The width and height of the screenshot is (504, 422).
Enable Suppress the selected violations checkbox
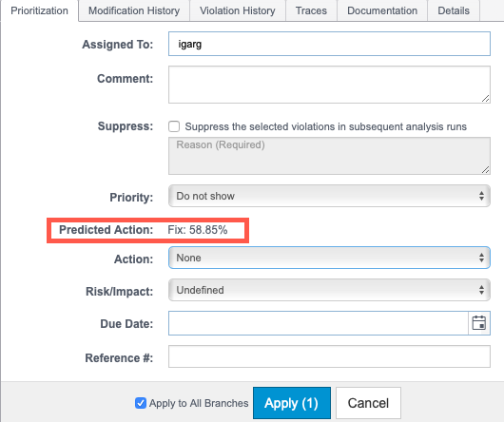coord(174,126)
